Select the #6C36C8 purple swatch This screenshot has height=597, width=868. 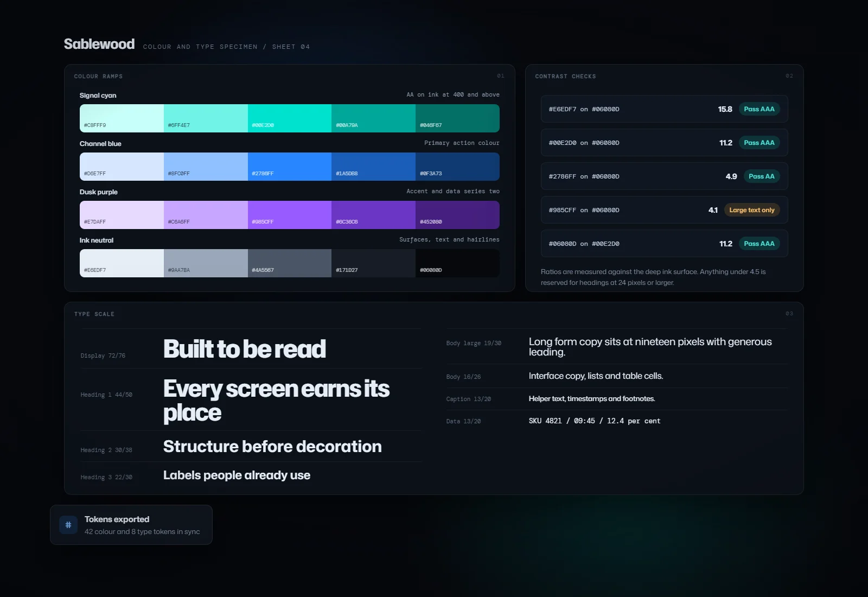[374, 215]
